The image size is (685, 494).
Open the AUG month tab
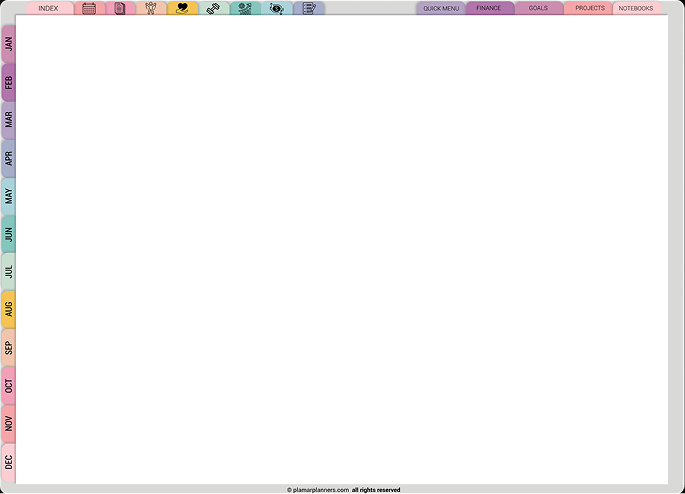pos(8,310)
